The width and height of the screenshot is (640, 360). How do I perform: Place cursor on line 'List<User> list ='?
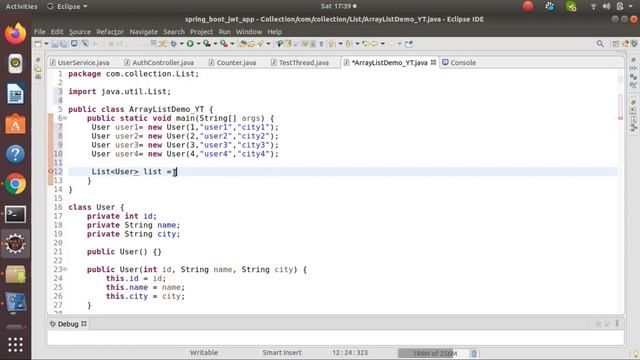pyautogui.click(x=132, y=171)
